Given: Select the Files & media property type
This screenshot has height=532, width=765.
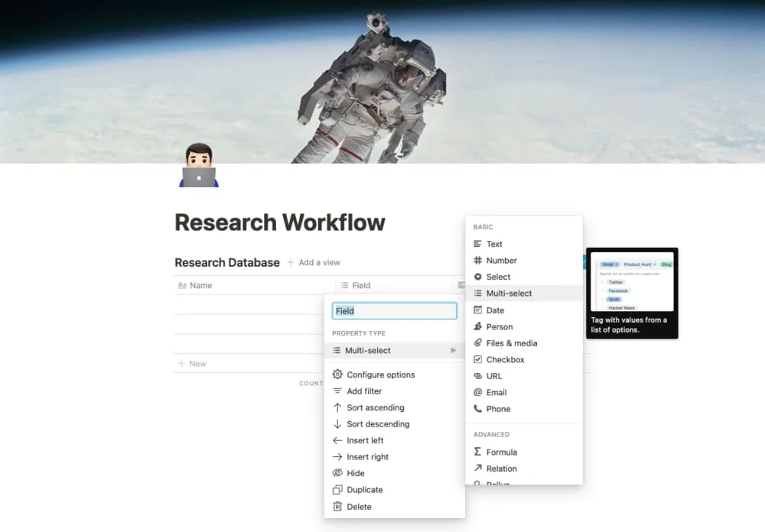Looking at the screenshot, I should (x=524, y=342).
